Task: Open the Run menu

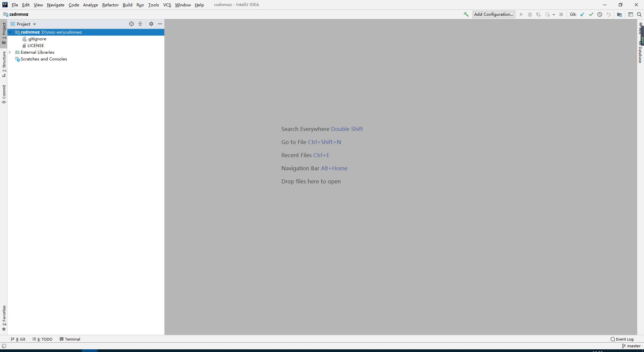Action: point(140,5)
